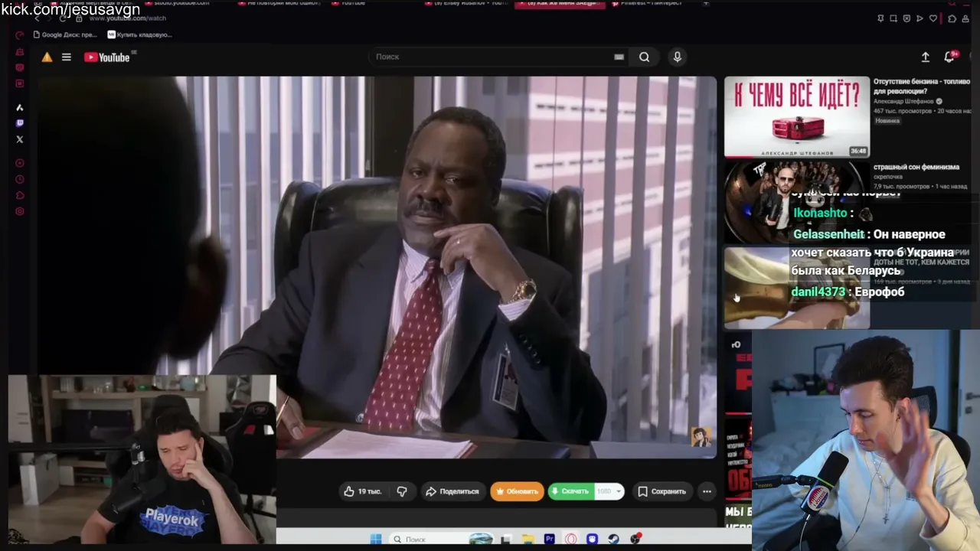Click the browser heart icon in top toolbar
Screen dimensions: 980x551
point(933,18)
